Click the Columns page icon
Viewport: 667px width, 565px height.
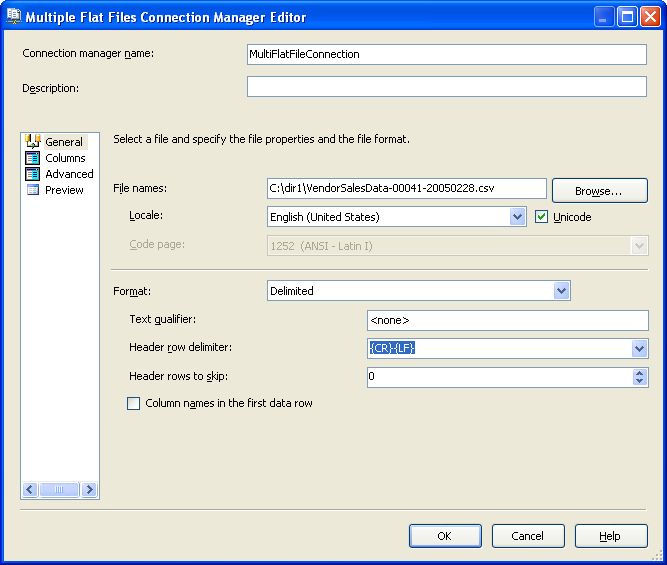pyautogui.click(x=33, y=158)
